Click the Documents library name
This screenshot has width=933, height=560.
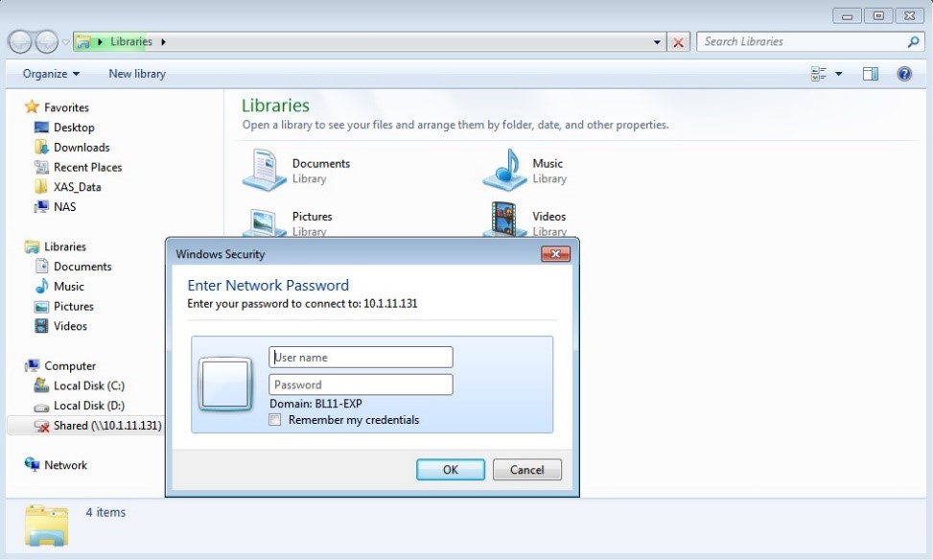click(320, 163)
